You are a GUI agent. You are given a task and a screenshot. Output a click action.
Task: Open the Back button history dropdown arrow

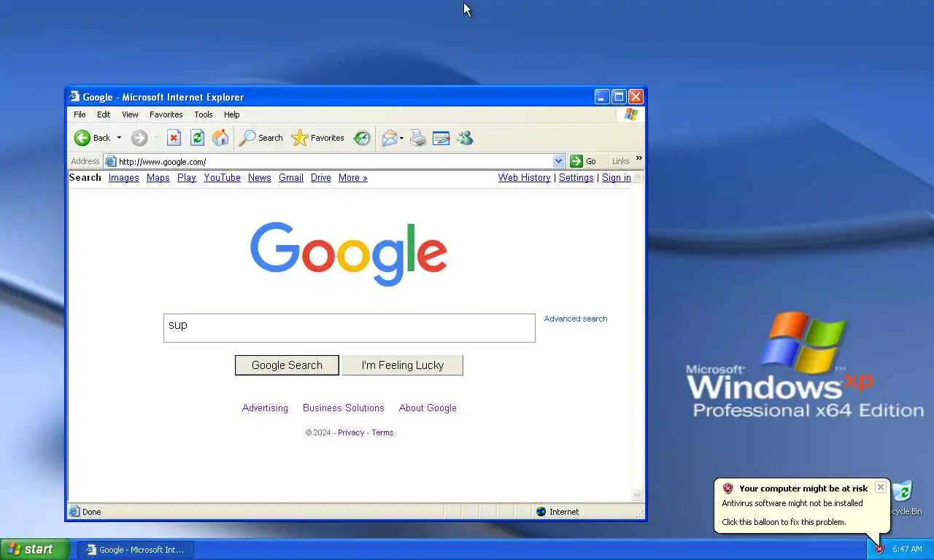point(119,138)
